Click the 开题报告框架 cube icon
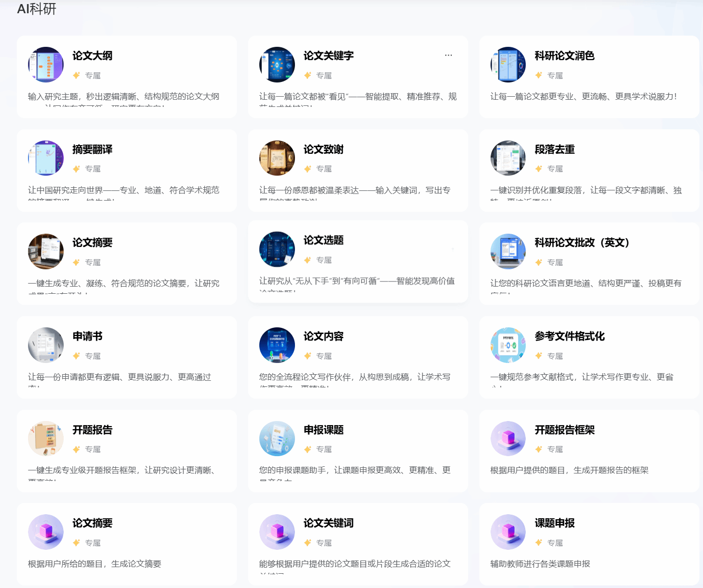This screenshot has width=703, height=588. [508, 438]
